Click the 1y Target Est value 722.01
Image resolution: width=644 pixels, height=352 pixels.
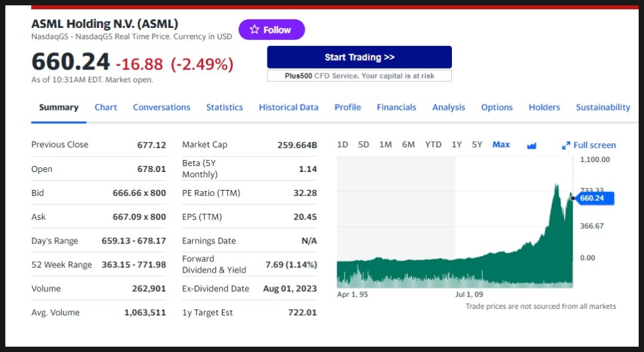(x=302, y=313)
